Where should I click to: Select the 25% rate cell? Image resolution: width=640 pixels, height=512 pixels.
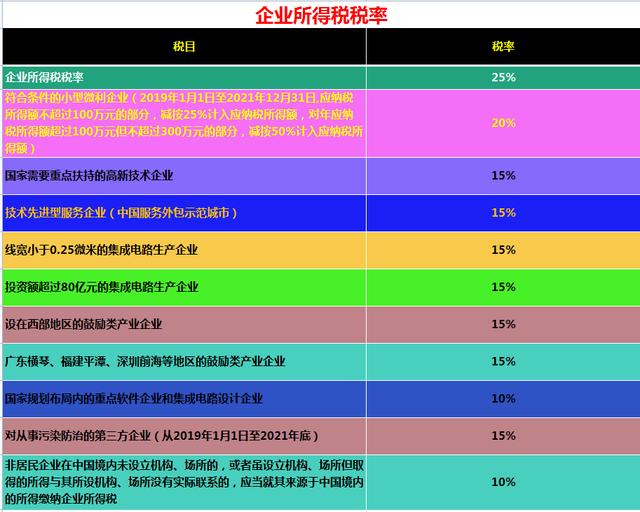pyautogui.click(x=503, y=77)
